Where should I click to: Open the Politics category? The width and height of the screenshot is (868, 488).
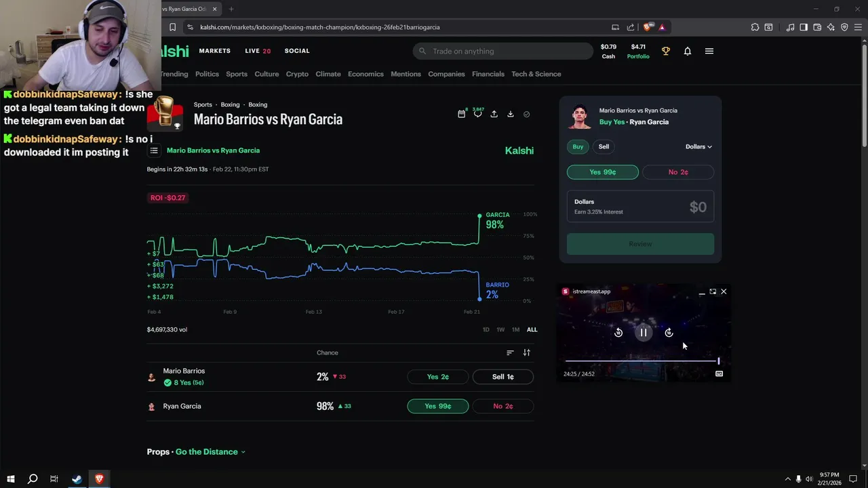tap(207, 74)
